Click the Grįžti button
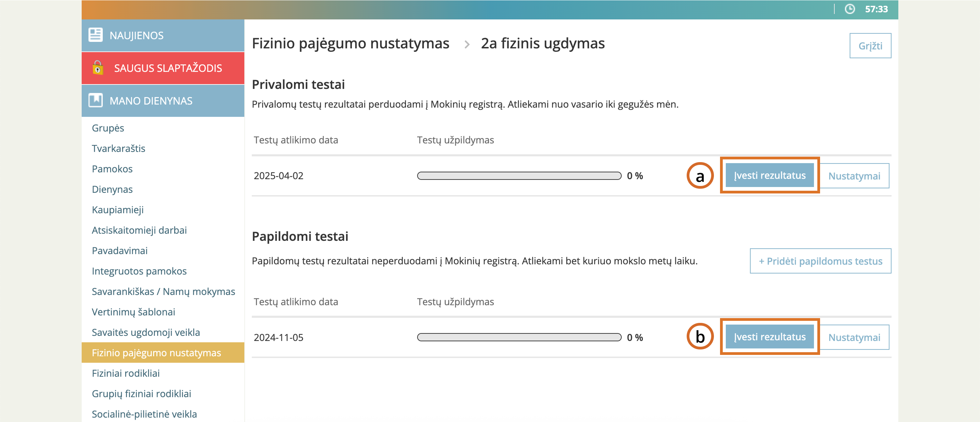The image size is (980, 422). (x=870, y=46)
